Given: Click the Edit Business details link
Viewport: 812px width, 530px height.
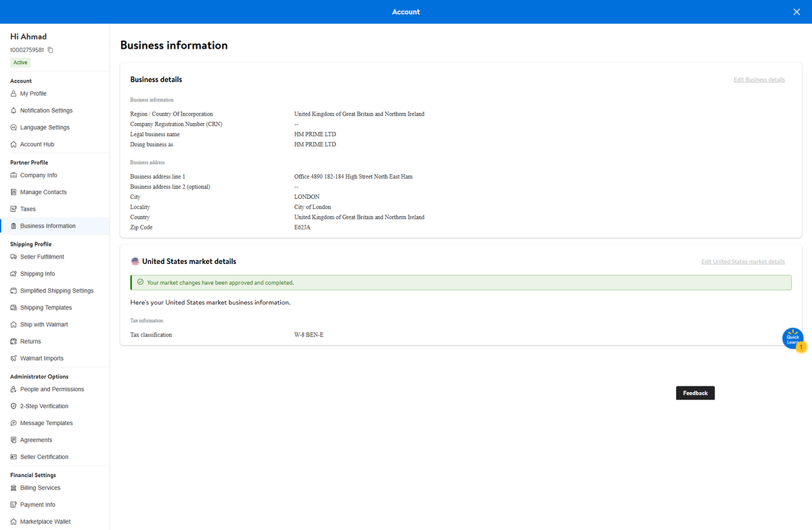Looking at the screenshot, I should point(759,80).
